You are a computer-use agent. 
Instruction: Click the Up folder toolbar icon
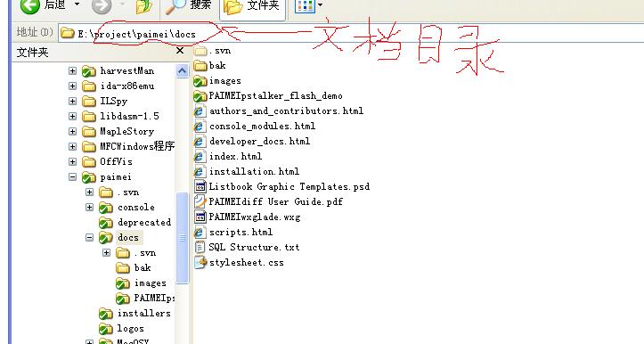143,6
